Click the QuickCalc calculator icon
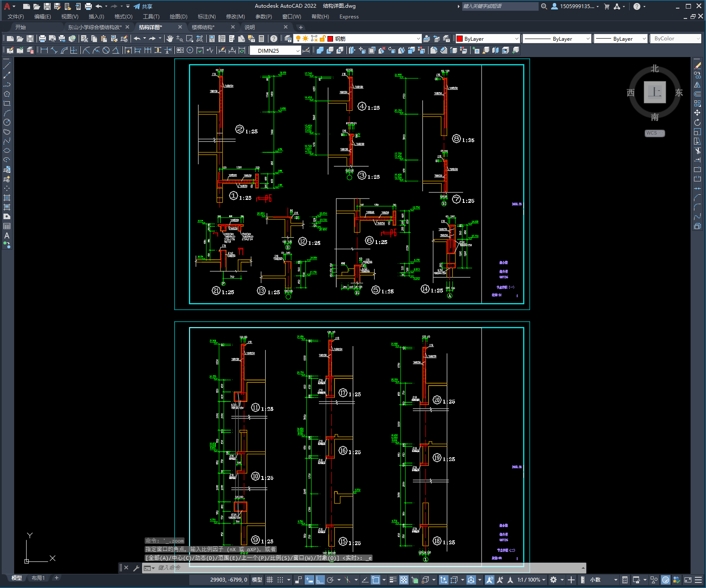The image size is (706, 588). [261, 39]
